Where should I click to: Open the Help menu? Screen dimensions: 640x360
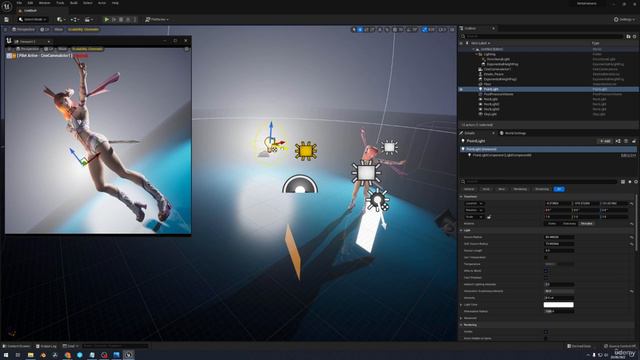[x=115, y=3]
